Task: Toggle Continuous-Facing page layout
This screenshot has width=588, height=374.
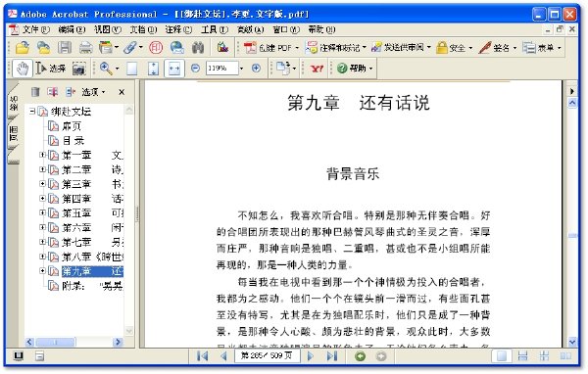Action: click(544, 356)
